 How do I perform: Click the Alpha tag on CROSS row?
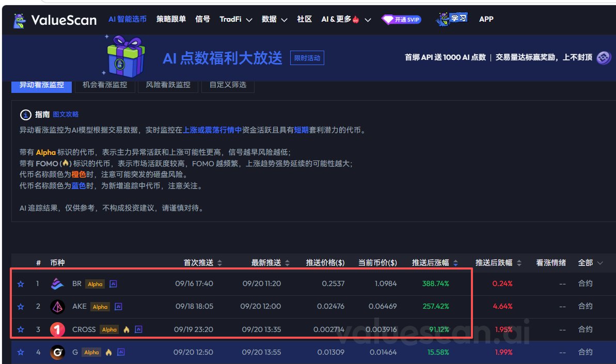coord(109,329)
